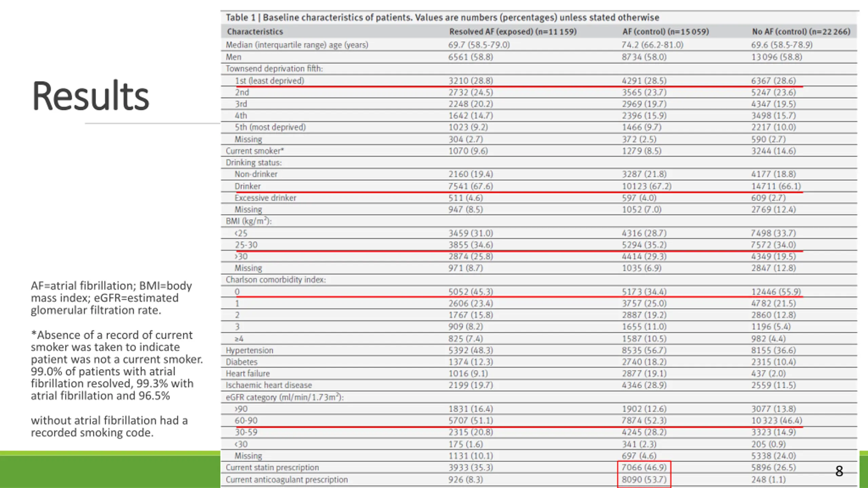Image resolution: width=868 pixels, height=488 pixels.
Task: Click the 'without atrial fibrillation had a' footnote line
Action: pyautogui.click(x=109, y=421)
